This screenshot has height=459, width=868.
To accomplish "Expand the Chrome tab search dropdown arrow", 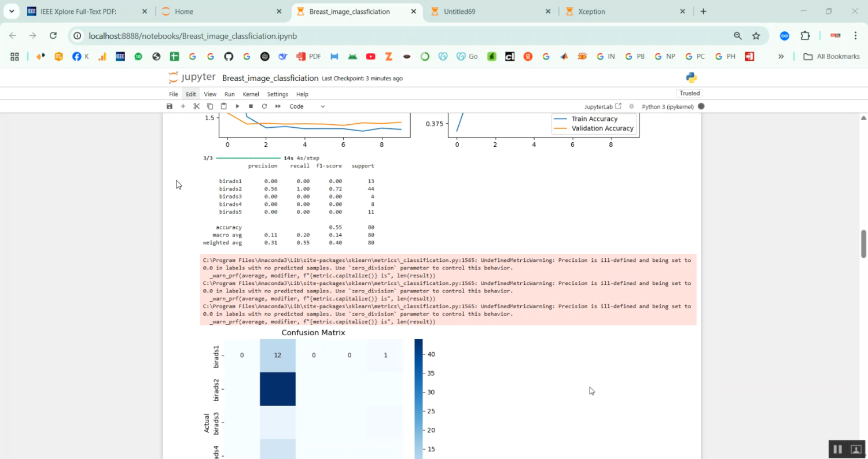I will (x=12, y=12).
